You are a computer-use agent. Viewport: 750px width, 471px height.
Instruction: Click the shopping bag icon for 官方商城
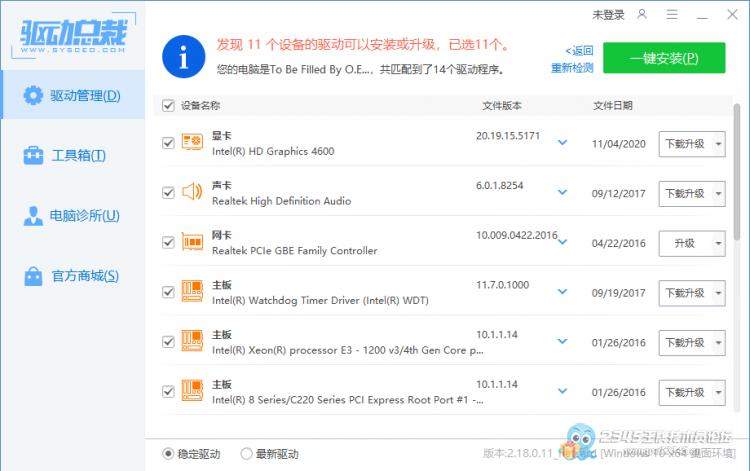(33, 276)
